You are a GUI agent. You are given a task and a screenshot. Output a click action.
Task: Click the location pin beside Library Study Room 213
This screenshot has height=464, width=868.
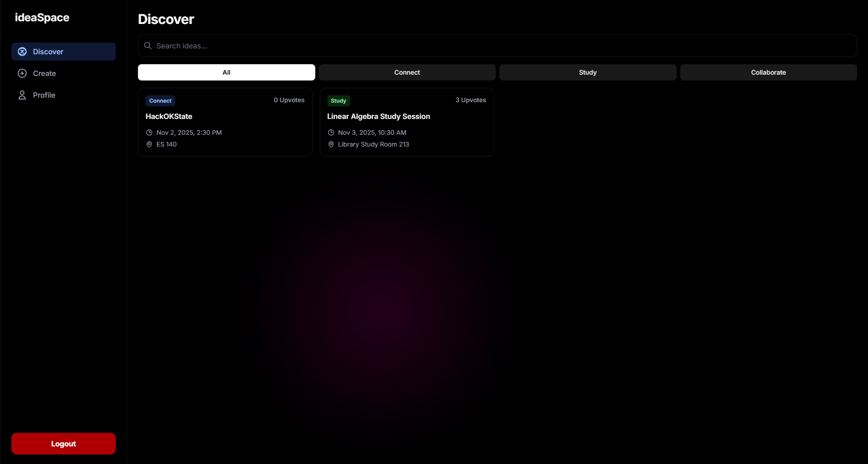tap(331, 144)
